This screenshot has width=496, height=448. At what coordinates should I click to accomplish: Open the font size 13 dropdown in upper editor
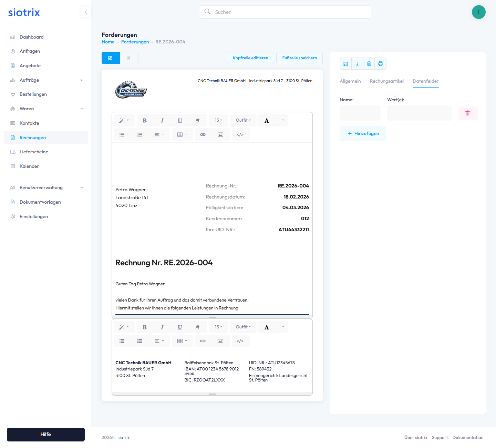[218, 120]
